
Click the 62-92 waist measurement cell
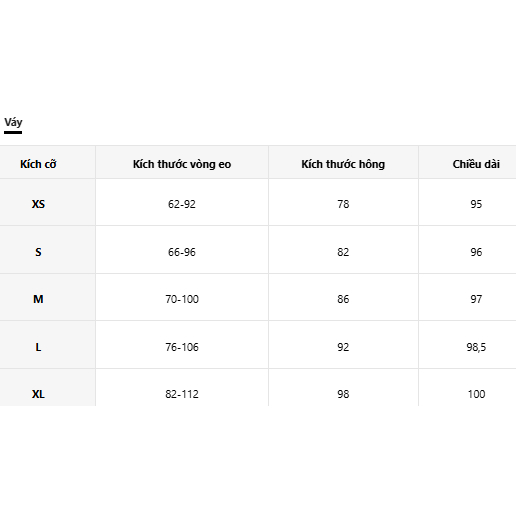click(182, 204)
